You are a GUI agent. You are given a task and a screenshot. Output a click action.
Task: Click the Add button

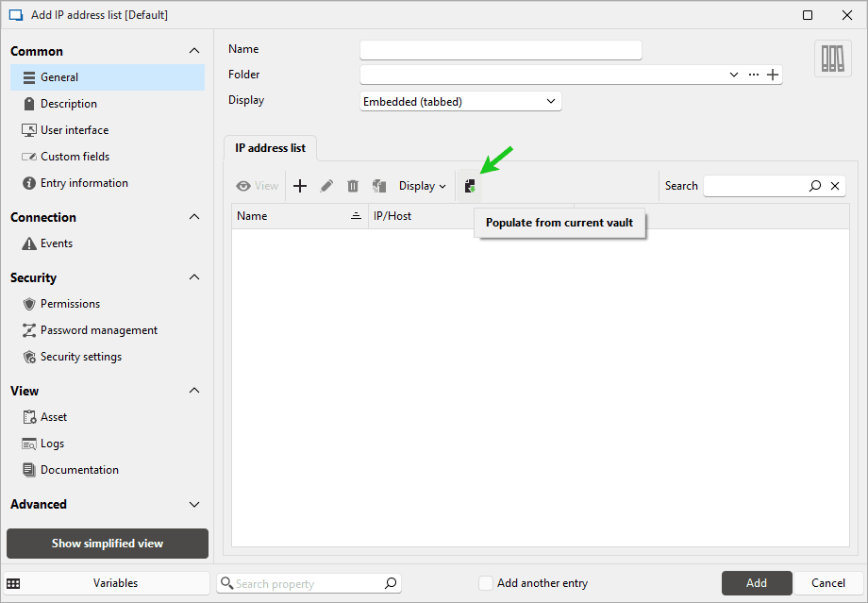point(756,583)
